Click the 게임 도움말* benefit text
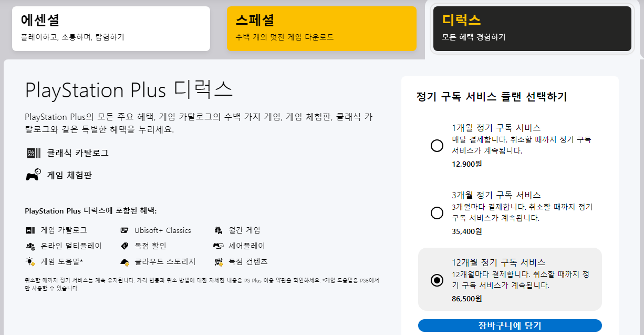This screenshot has width=644, height=335. pos(62,261)
